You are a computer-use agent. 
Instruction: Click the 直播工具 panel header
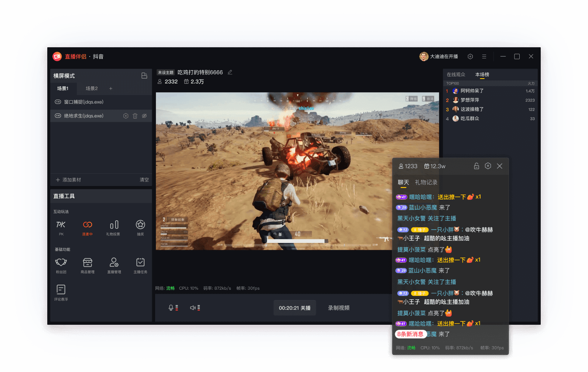[101, 196]
